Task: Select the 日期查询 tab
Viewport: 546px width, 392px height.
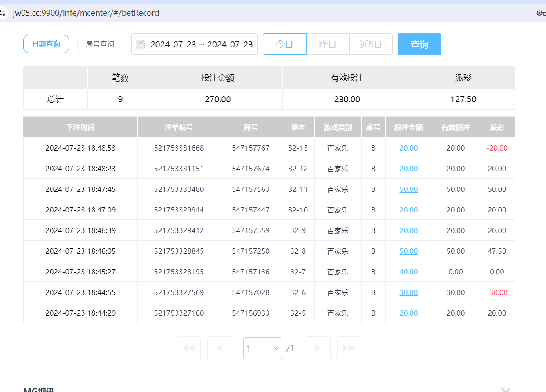Action: coord(46,44)
